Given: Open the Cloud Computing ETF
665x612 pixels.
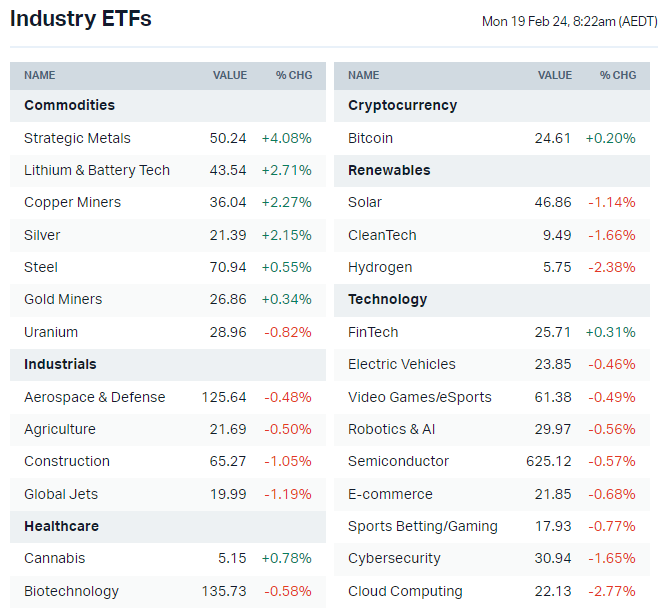Looking at the screenshot, I should [405, 591].
